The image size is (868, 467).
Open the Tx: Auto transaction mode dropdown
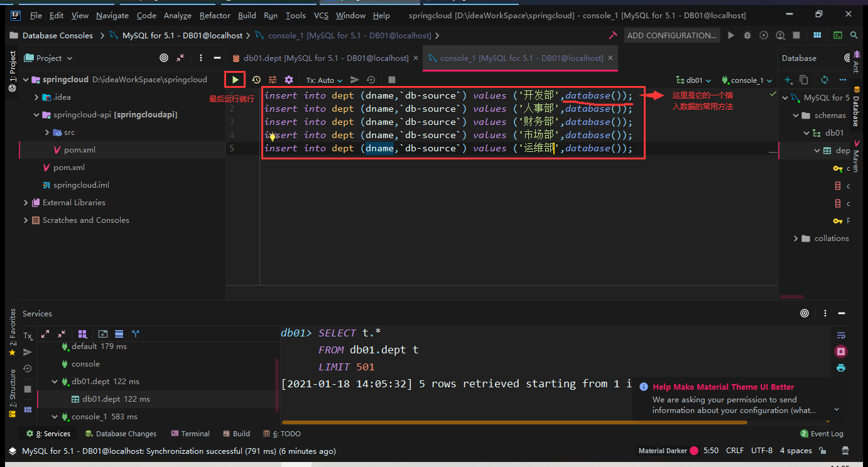(324, 80)
